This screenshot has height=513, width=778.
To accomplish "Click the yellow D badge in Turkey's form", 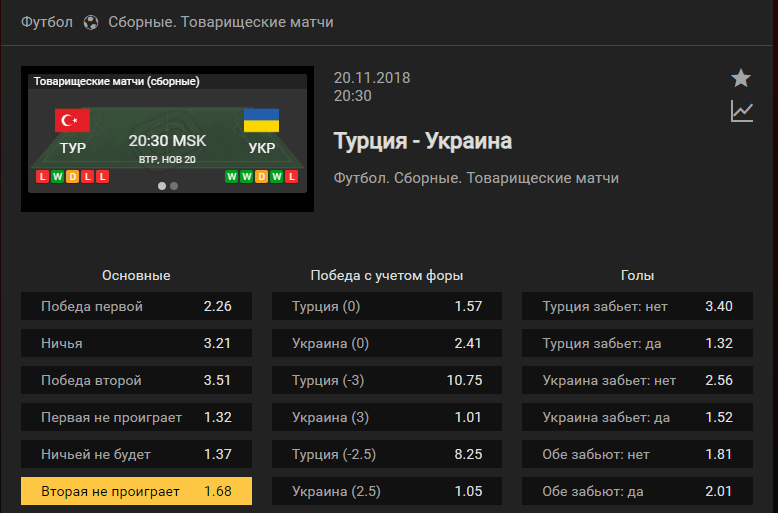I will pyautogui.click(x=72, y=177).
